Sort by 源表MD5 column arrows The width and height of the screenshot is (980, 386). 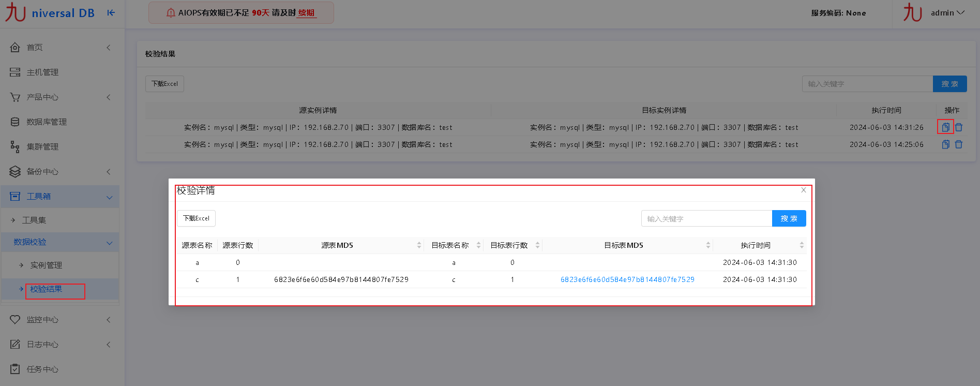pyautogui.click(x=419, y=245)
